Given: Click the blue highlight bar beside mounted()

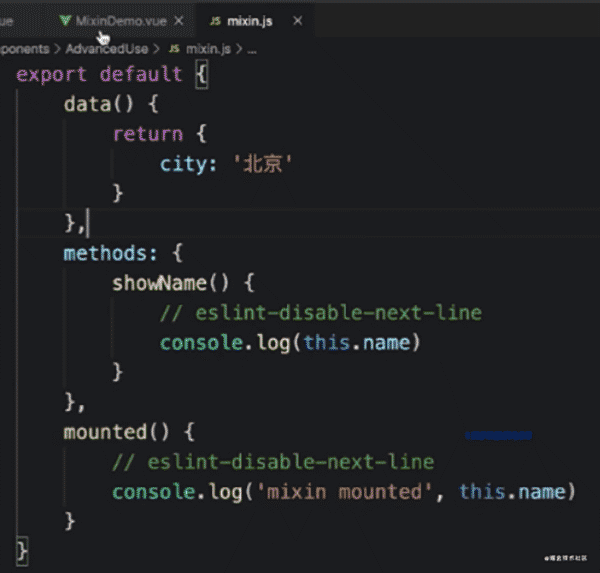Looking at the screenshot, I should click(498, 435).
